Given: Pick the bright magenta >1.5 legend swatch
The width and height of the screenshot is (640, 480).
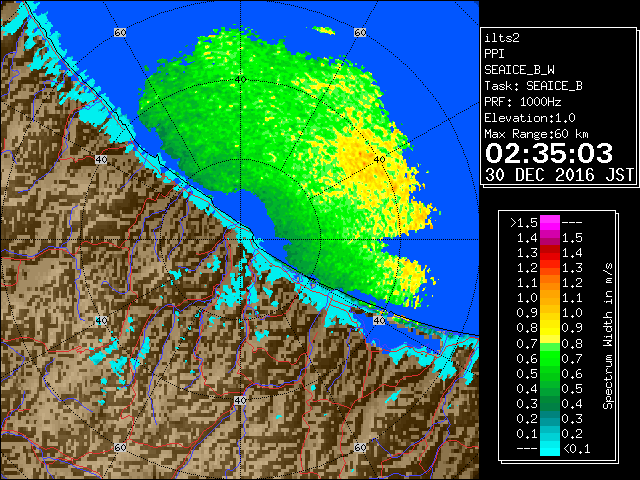Looking at the screenshot, I should 550,223.
